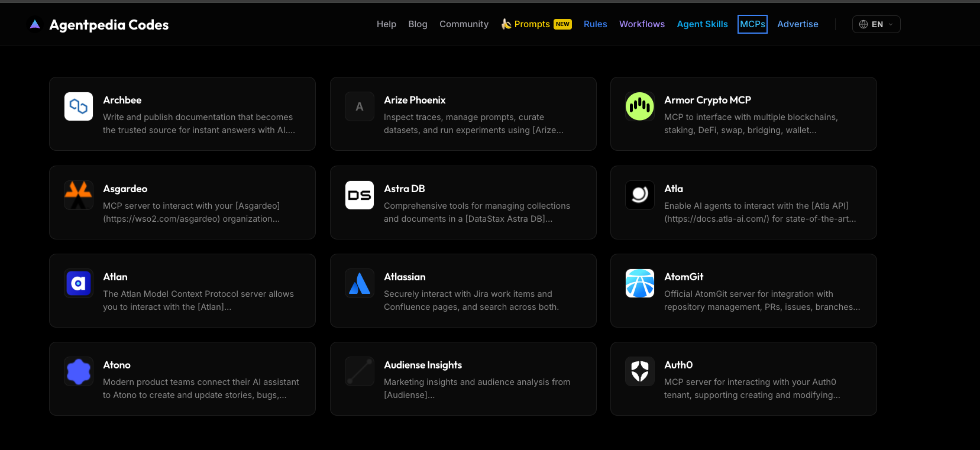The image size is (980, 450).
Task: Open the Agent Skills page
Action: tap(702, 24)
